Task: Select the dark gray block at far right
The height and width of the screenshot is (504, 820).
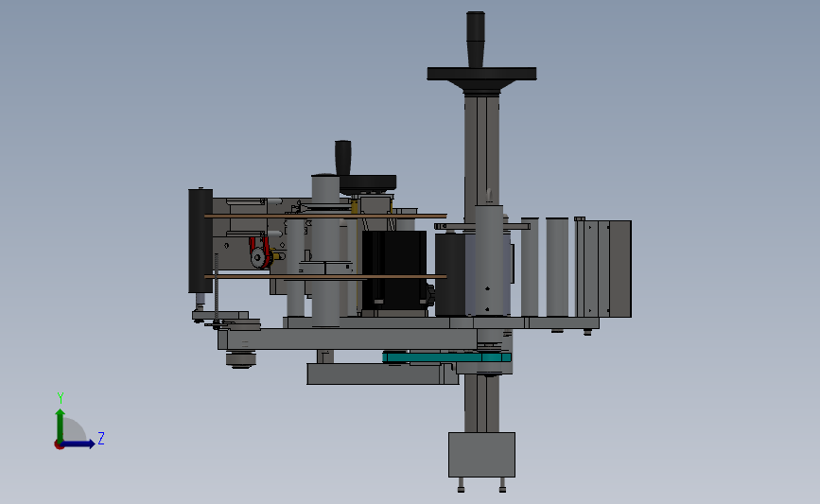Action: [620, 269]
